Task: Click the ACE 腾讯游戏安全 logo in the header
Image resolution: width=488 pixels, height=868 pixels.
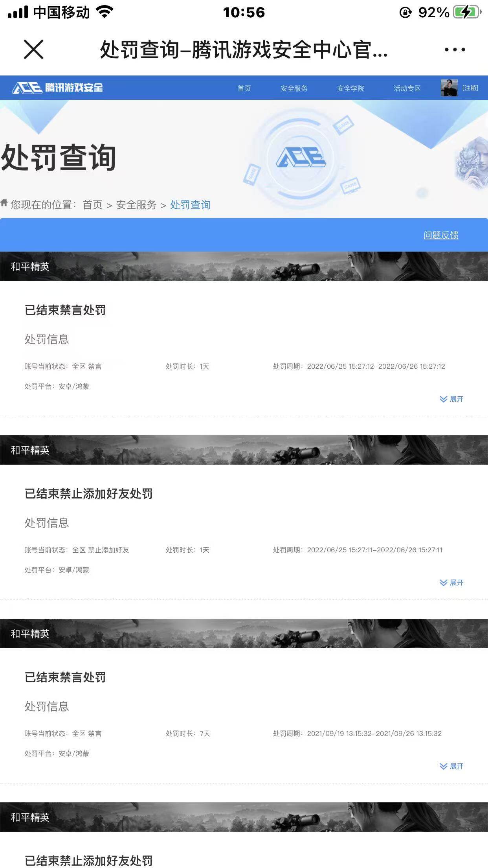Action: click(57, 88)
